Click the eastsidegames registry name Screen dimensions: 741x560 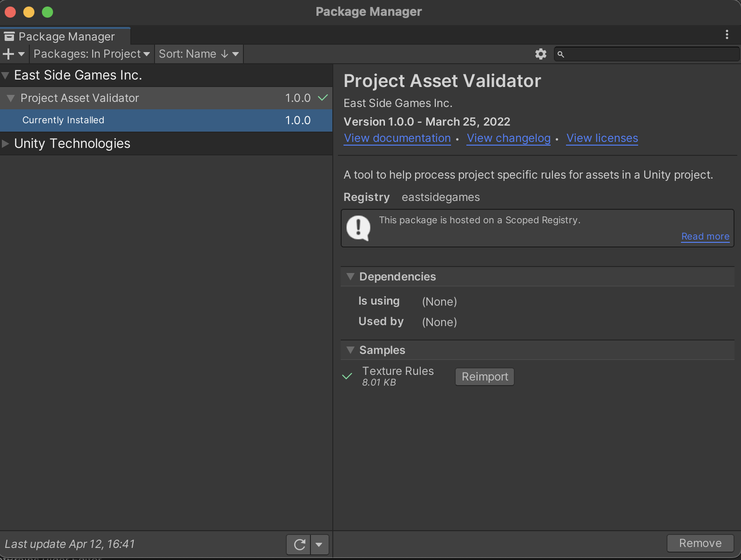441,197
